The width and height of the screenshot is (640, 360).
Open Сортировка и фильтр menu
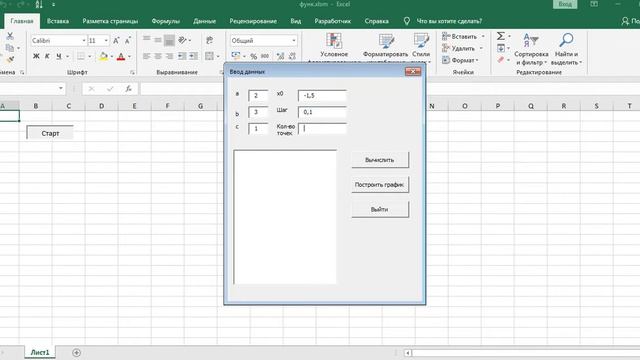[531, 49]
